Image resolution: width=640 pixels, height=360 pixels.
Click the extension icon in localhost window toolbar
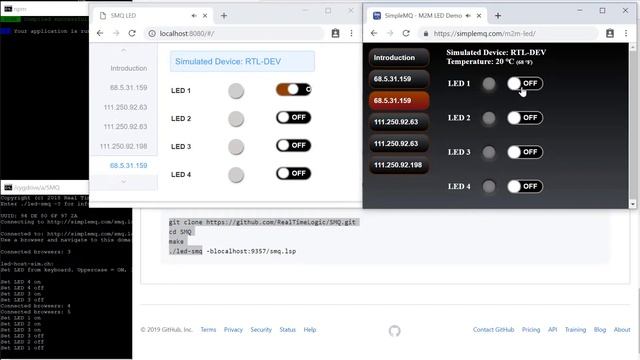tap(336, 33)
